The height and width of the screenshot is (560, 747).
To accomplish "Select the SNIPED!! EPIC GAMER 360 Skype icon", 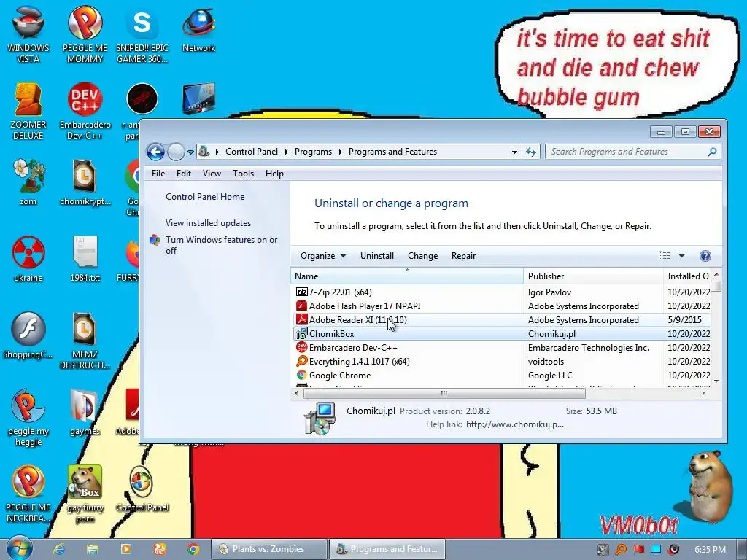I will point(142,34).
